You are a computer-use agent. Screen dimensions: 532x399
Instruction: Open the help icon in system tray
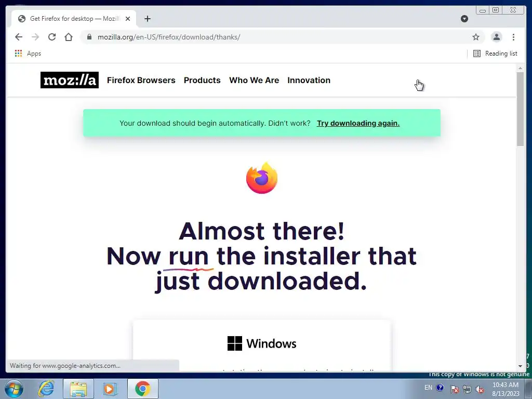tap(440, 388)
